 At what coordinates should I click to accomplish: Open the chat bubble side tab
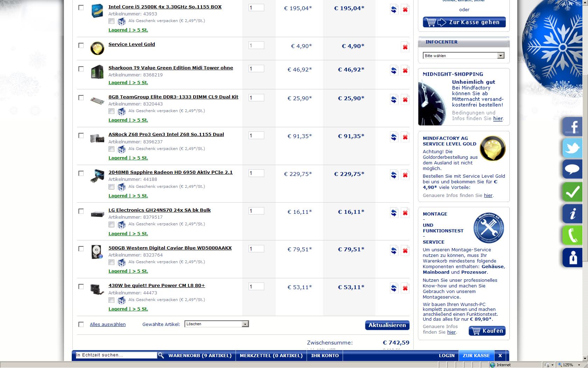(x=572, y=170)
